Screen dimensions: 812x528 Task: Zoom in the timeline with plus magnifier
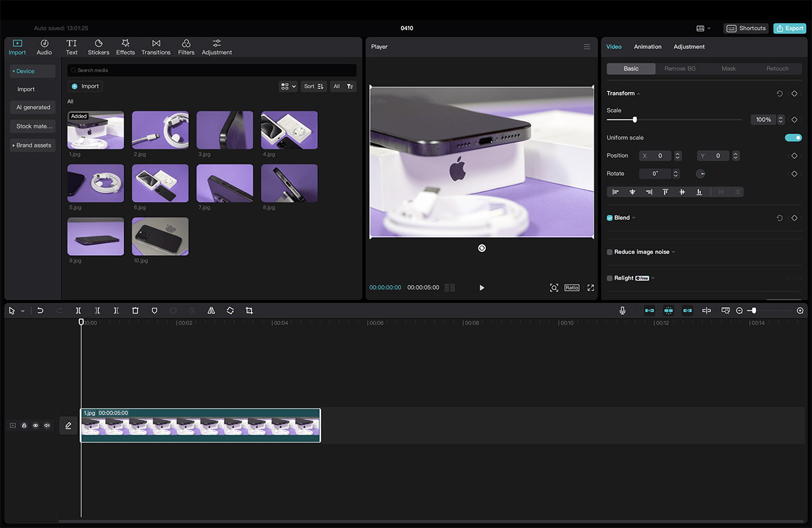800,310
